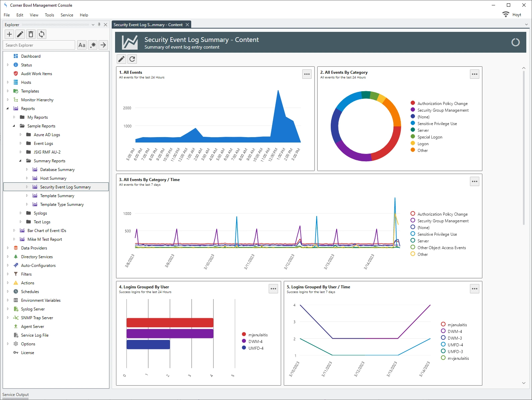The width and height of the screenshot is (532, 400).
Task: Select the Security Event Log Summary tab
Action: [x=148, y=25]
